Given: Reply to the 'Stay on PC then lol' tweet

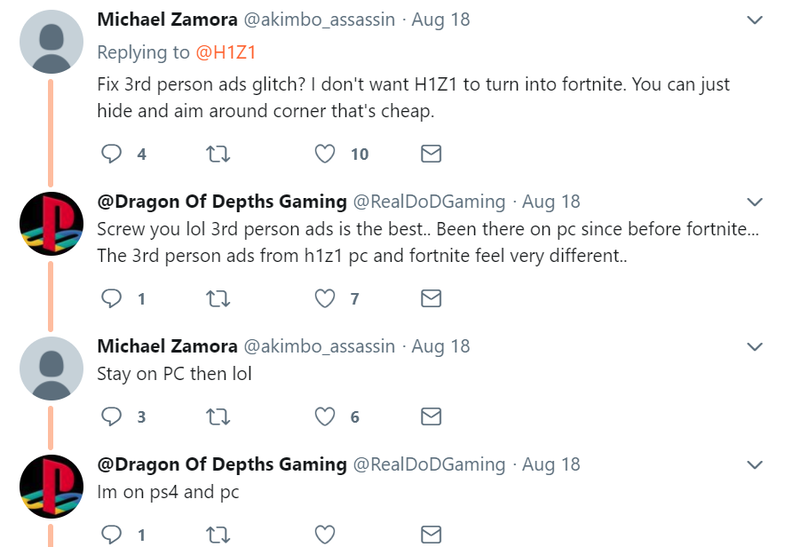Looking at the screenshot, I should (x=111, y=417).
